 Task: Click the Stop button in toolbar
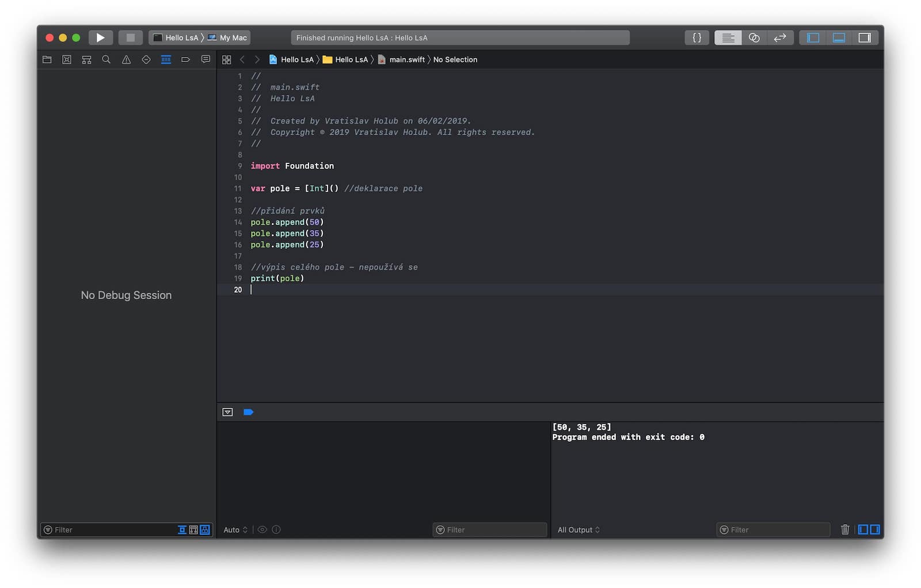coord(131,37)
